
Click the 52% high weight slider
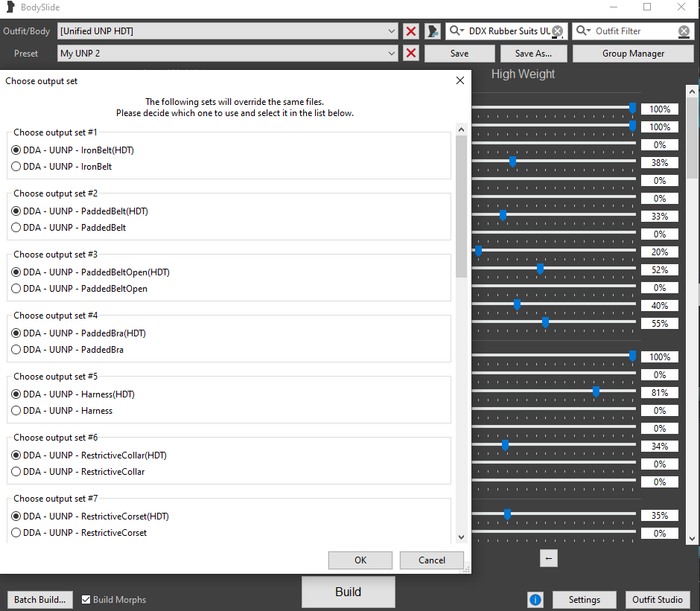tap(540, 269)
